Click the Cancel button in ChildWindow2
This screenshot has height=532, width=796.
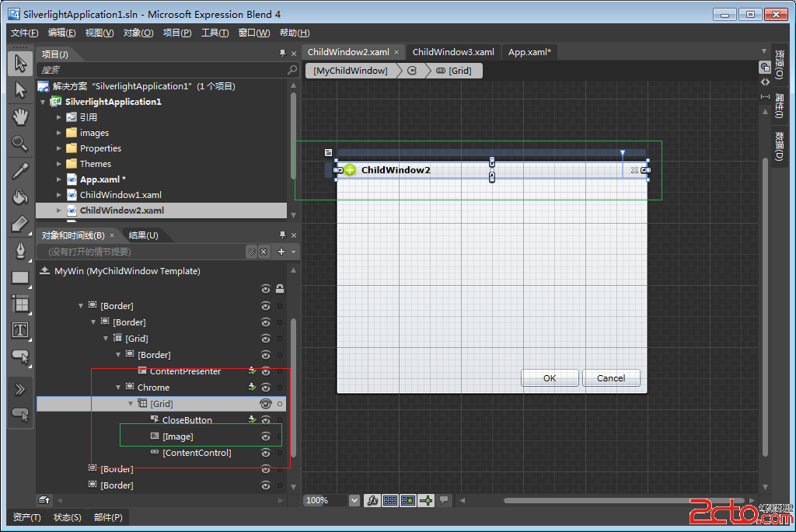click(611, 377)
